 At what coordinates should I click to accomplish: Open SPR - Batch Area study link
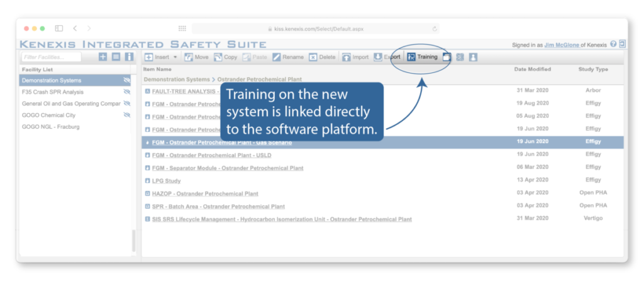(218, 207)
